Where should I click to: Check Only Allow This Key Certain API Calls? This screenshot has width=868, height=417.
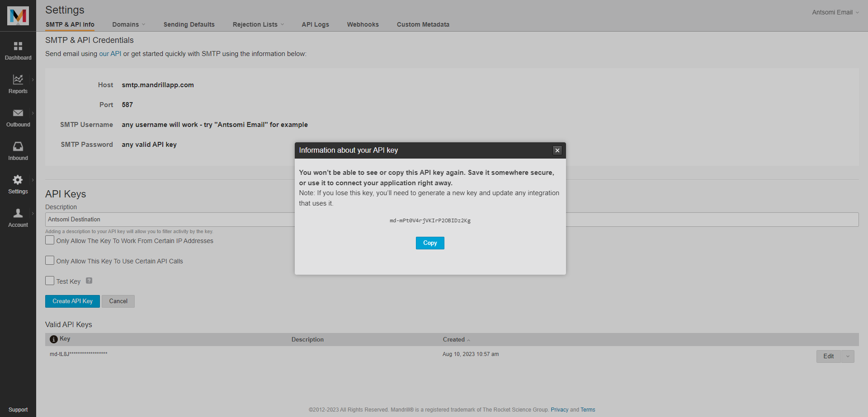point(50,260)
